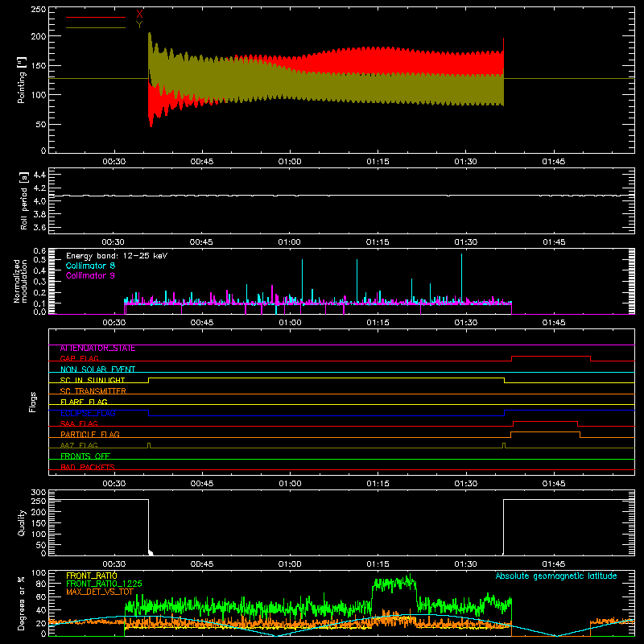Click the NON_SOLAR_EVENT flag label

(x=97, y=369)
